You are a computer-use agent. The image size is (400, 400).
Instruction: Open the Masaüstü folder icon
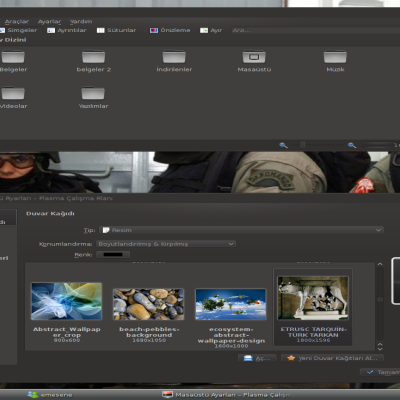click(x=254, y=57)
